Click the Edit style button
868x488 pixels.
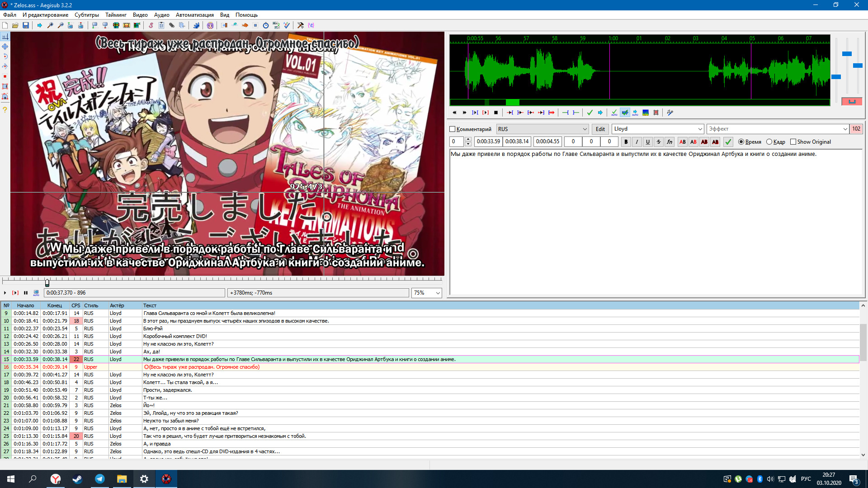[x=600, y=129]
